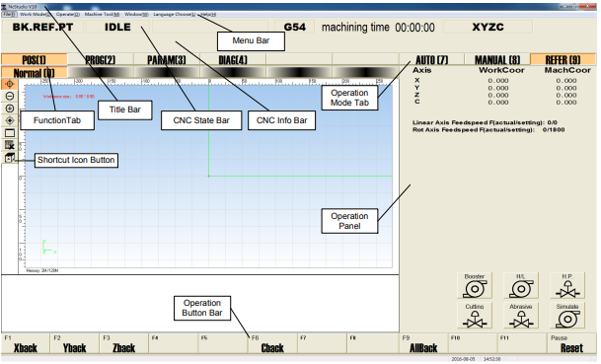Clear the view with the grid-X icon
Image resolution: width=601 pixels, height=364 pixels.
(10, 145)
